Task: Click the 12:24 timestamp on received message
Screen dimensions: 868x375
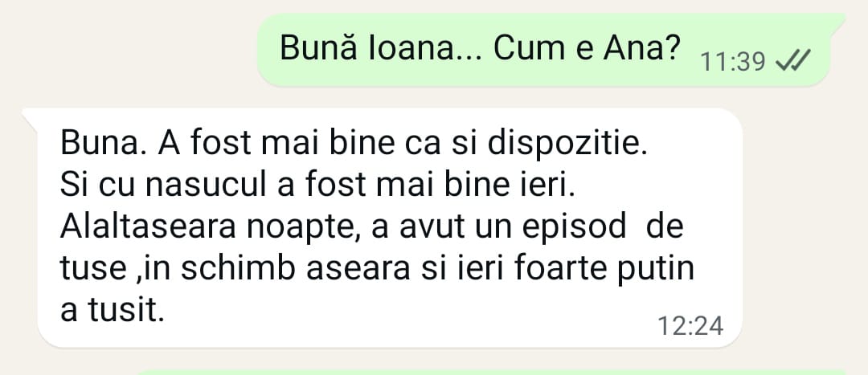Action: click(x=690, y=326)
